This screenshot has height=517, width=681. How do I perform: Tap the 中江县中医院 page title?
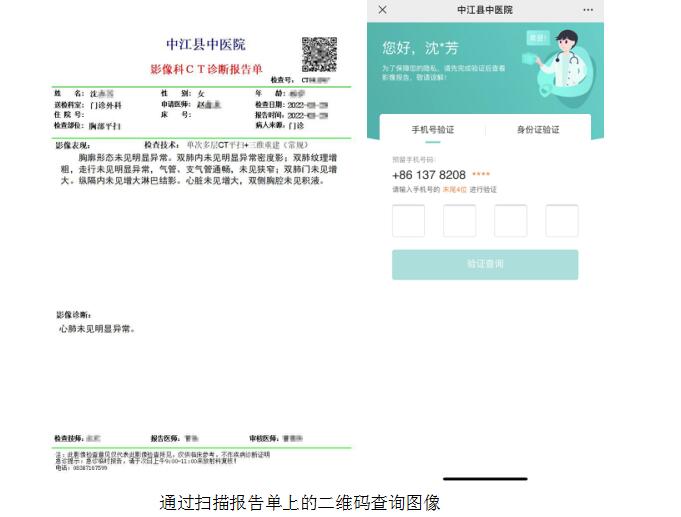[x=484, y=10]
